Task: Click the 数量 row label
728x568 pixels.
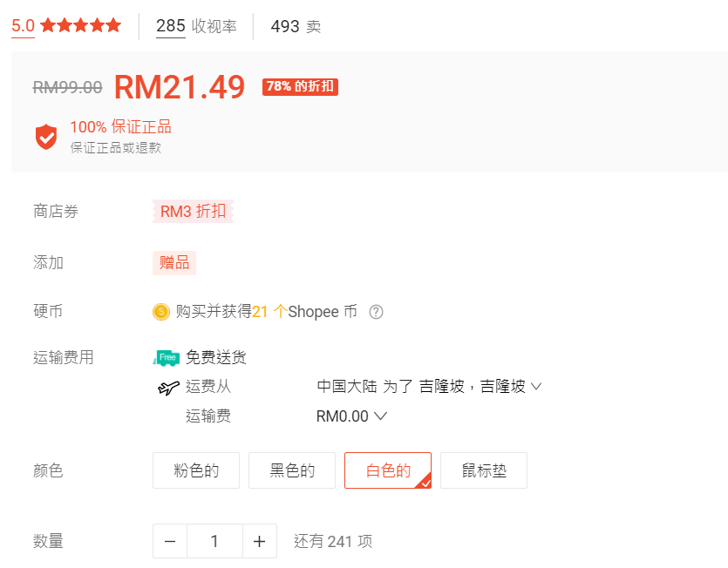Action: tap(48, 541)
